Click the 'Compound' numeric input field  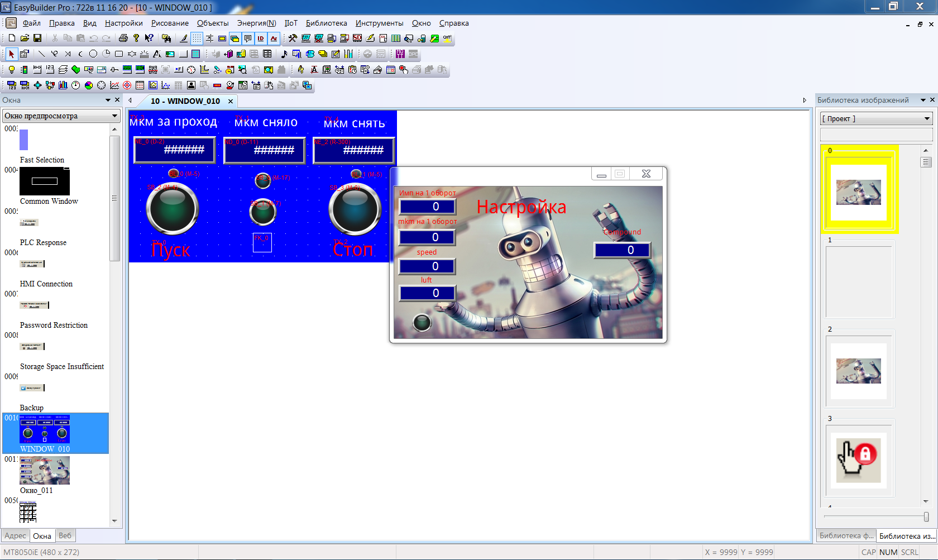[x=623, y=250]
